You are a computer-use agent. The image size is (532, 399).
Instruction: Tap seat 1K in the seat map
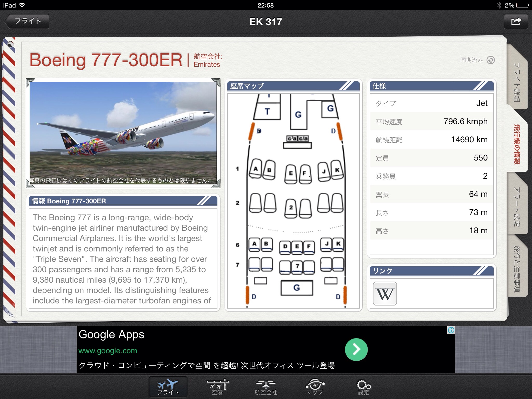(x=337, y=170)
